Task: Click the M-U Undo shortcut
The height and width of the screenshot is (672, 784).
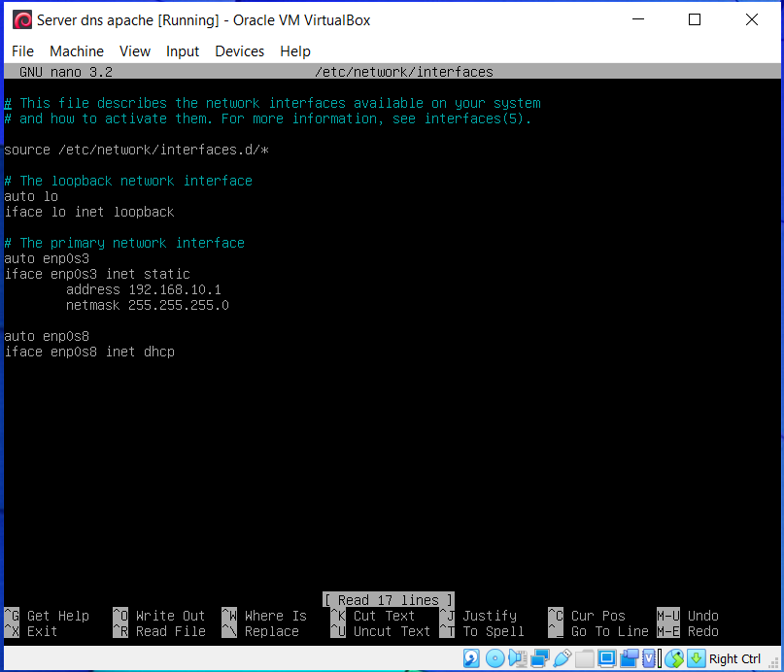Action: (688, 616)
